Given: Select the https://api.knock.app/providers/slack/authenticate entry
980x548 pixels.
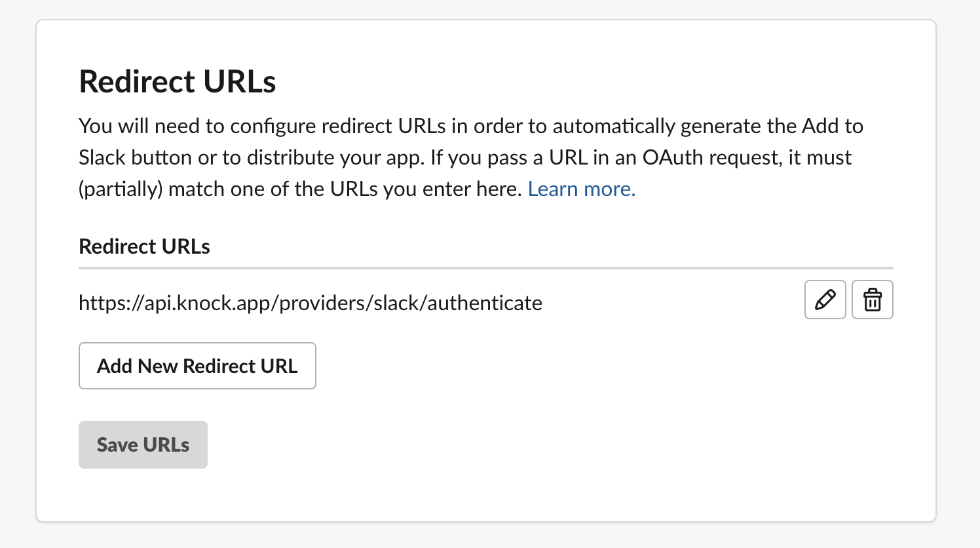Looking at the screenshot, I should tap(310, 303).
